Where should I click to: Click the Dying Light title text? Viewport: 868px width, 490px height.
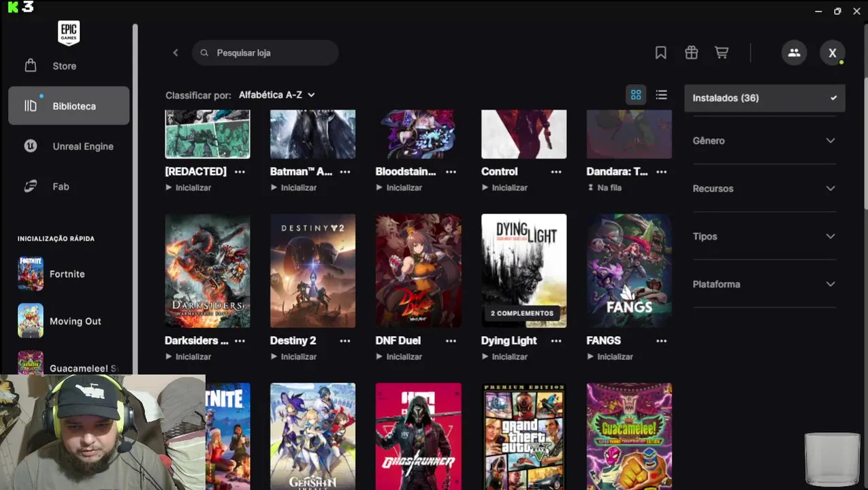(x=509, y=340)
